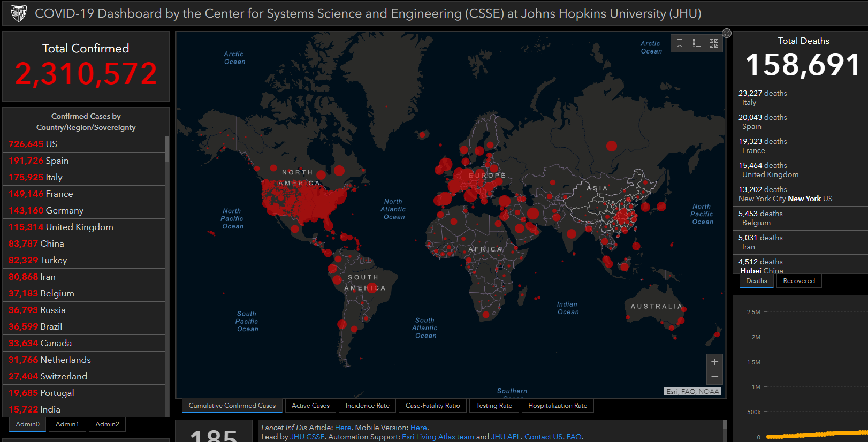
Task: Select France in confirmed cases list
Action: tap(85, 194)
